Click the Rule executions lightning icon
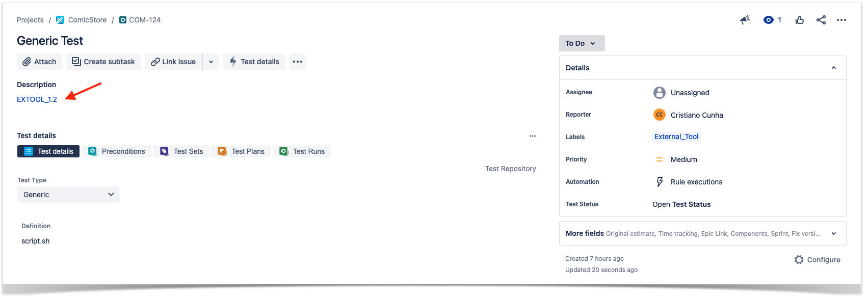Viewport: 868px width, 299px height. (660, 182)
